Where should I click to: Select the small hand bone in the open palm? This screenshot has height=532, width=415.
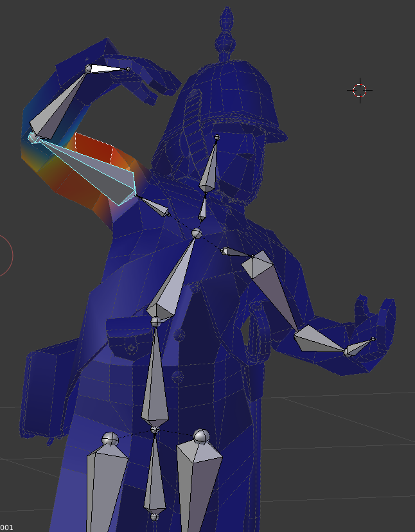click(x=360, y=347)
